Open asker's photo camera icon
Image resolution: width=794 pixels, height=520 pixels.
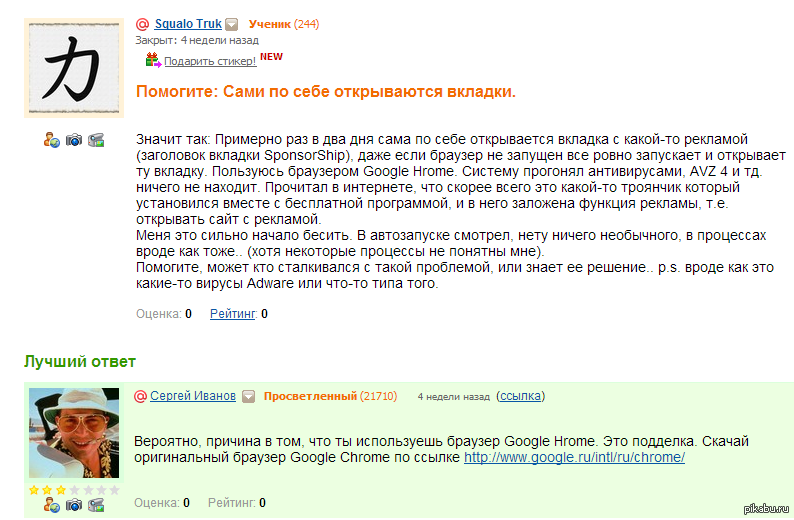click(x=74, y=140)
